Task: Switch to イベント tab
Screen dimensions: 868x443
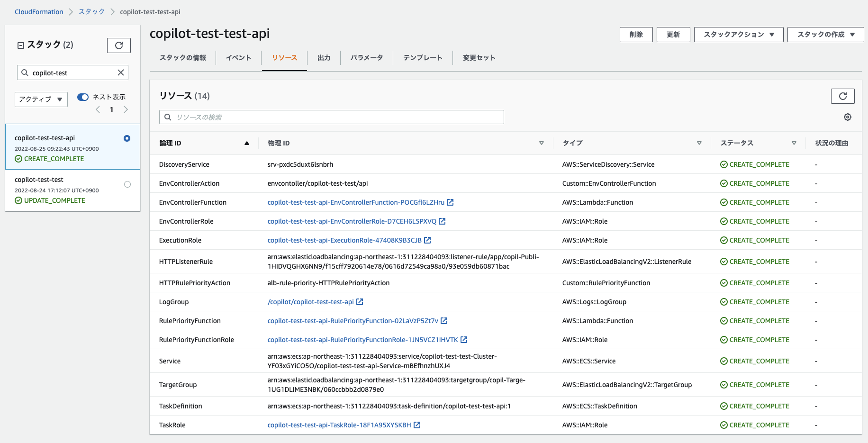Action: tap(238, 58)
